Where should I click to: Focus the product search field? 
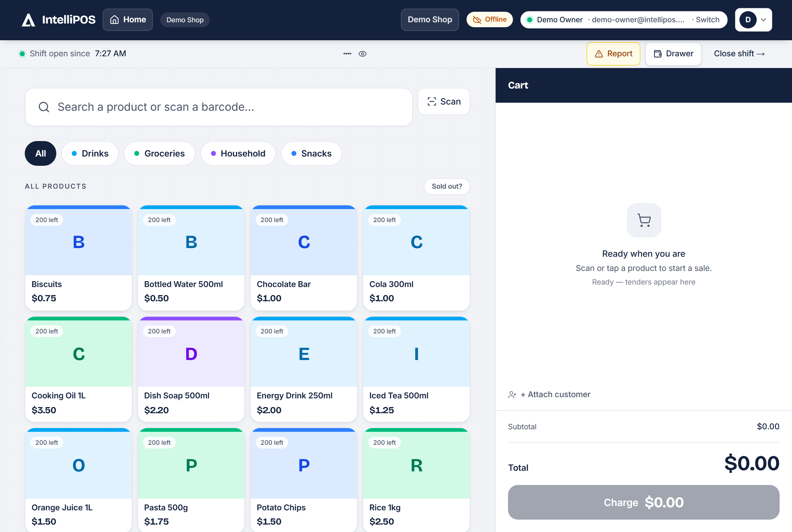218,107
